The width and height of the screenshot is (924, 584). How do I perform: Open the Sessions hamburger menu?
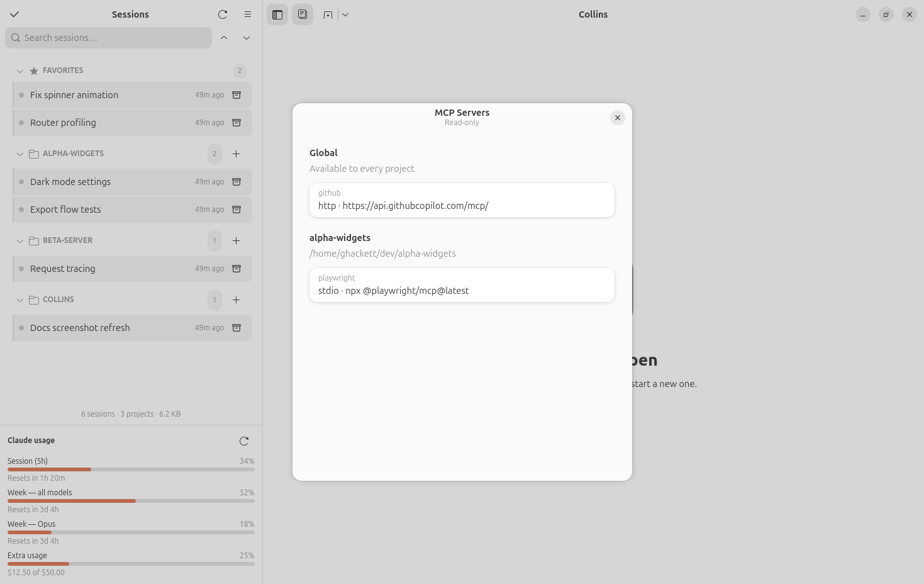coord(248,14)
